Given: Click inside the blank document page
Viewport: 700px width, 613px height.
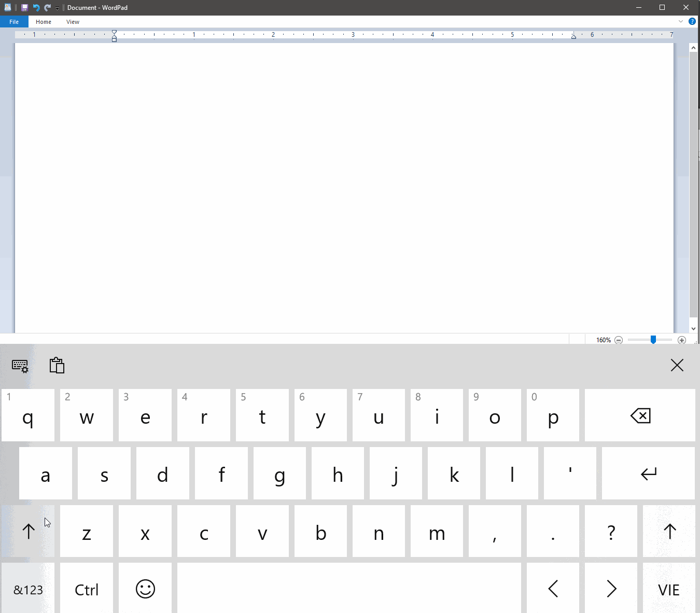Looking at the screenshot, I should 344,188.
